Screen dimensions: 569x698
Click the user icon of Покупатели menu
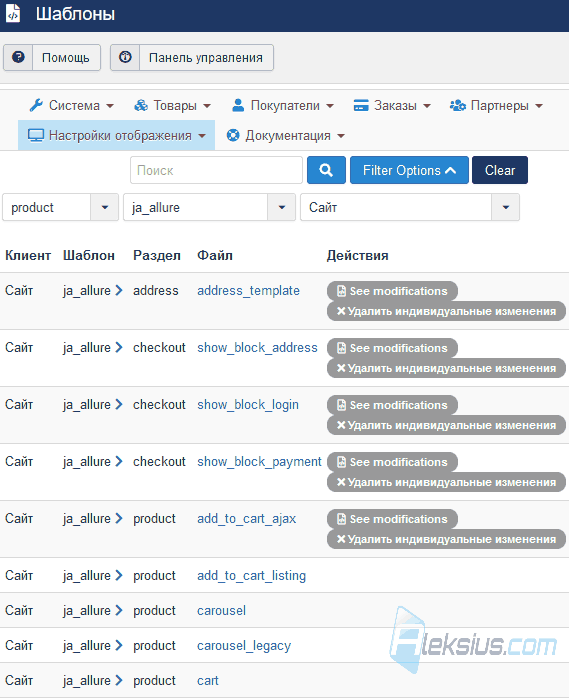pyautogui.click(x=238, y=106)
